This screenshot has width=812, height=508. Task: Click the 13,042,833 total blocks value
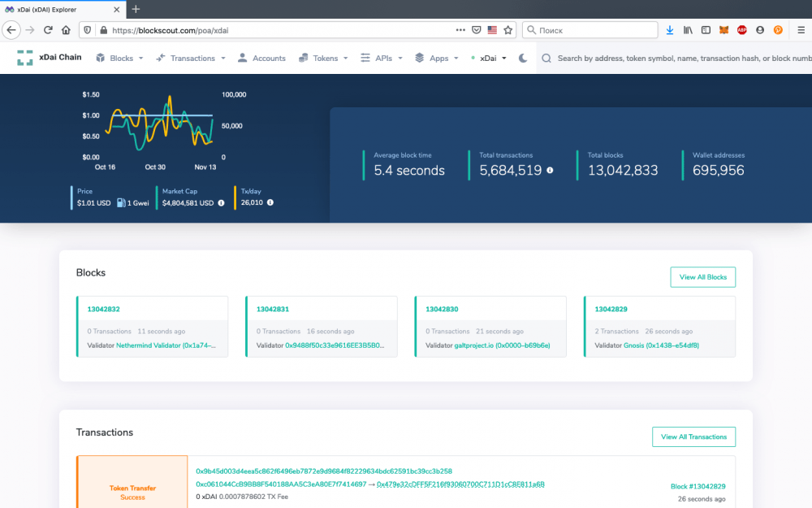tap(623, 171)
